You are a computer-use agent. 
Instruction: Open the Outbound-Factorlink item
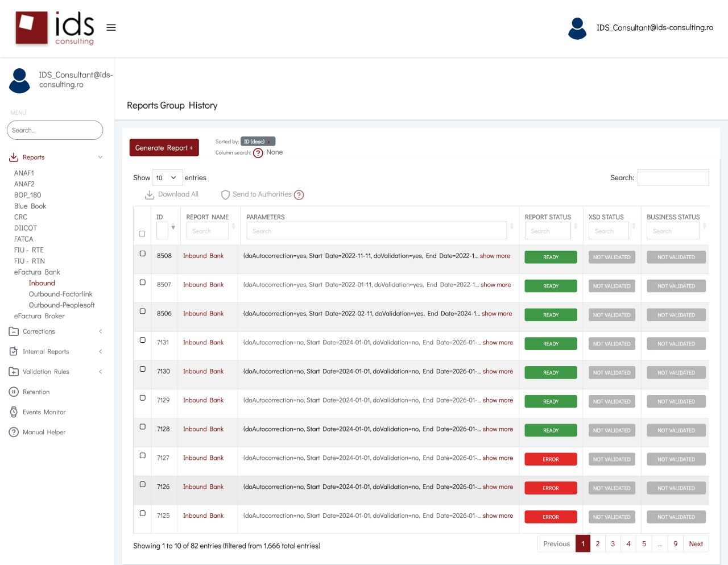coord(60,294)
